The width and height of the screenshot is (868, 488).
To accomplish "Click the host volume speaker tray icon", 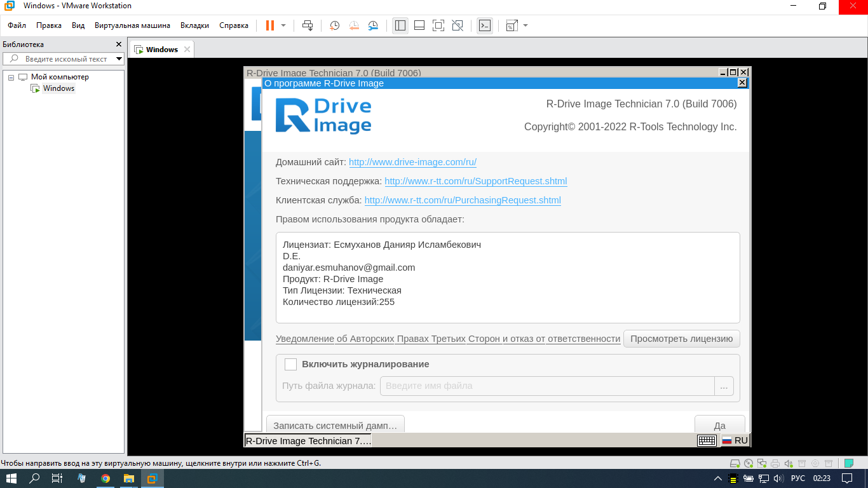I will tap(778, 478).
